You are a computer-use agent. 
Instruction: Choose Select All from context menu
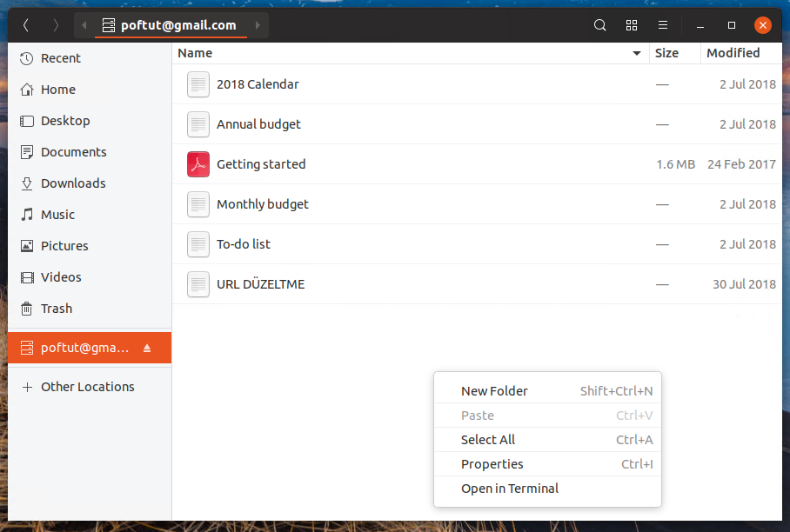tap(547, 440)
